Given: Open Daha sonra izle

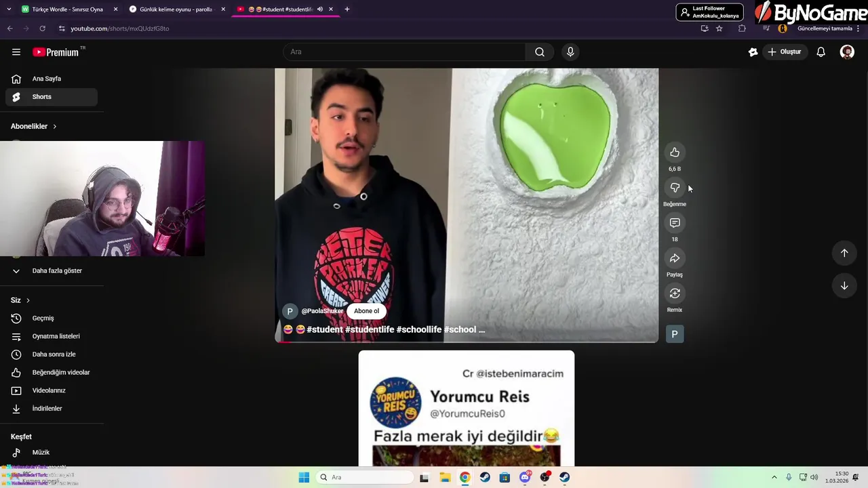Looking at the screenshot, I should 52,354.
